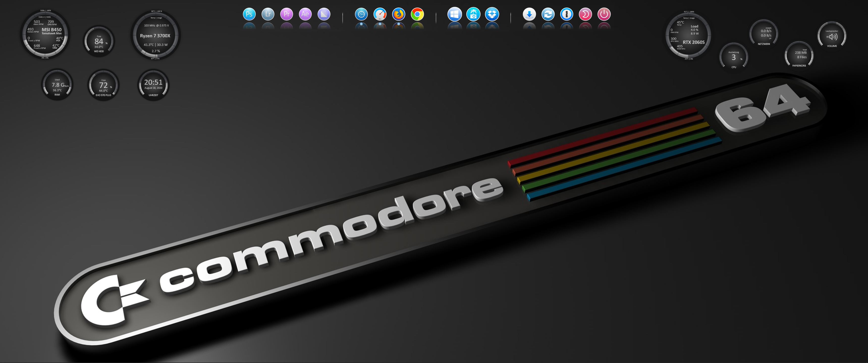Open 1Password keyhole icon
The image size is (868, 363).
(567, 14)
